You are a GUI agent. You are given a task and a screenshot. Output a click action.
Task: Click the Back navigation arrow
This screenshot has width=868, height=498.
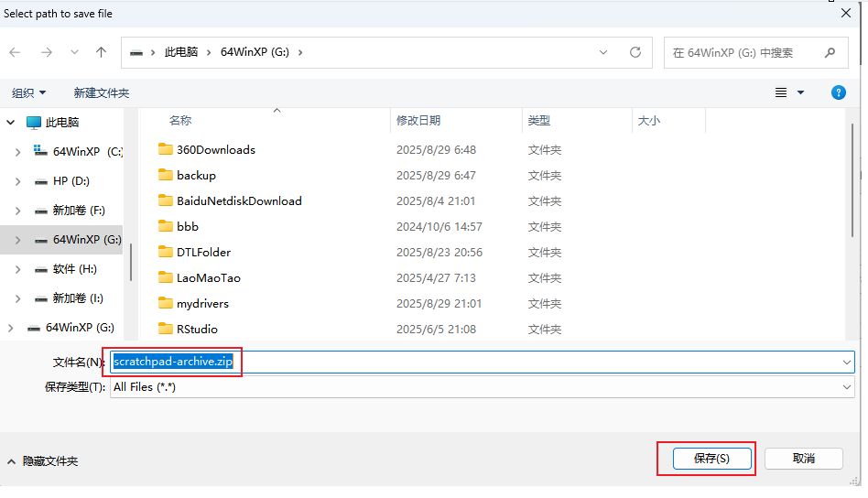pyautogui.click(x=15, y=52)
